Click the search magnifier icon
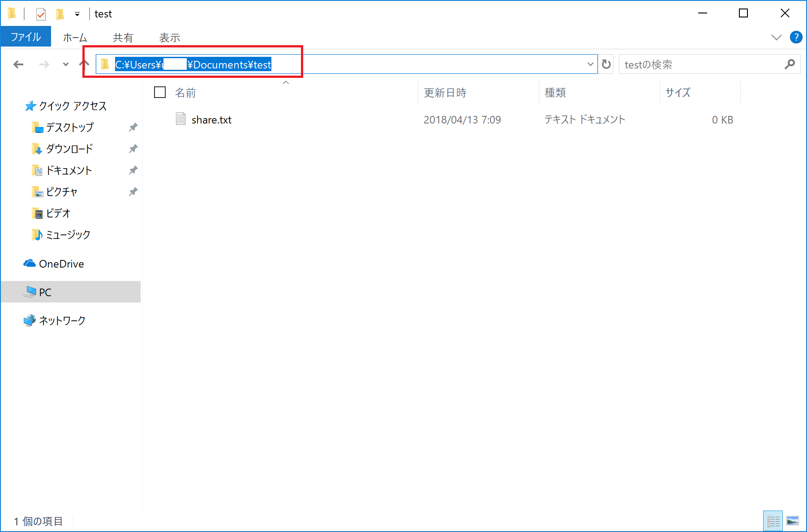 pyautogui.click(x=790, y=64)
